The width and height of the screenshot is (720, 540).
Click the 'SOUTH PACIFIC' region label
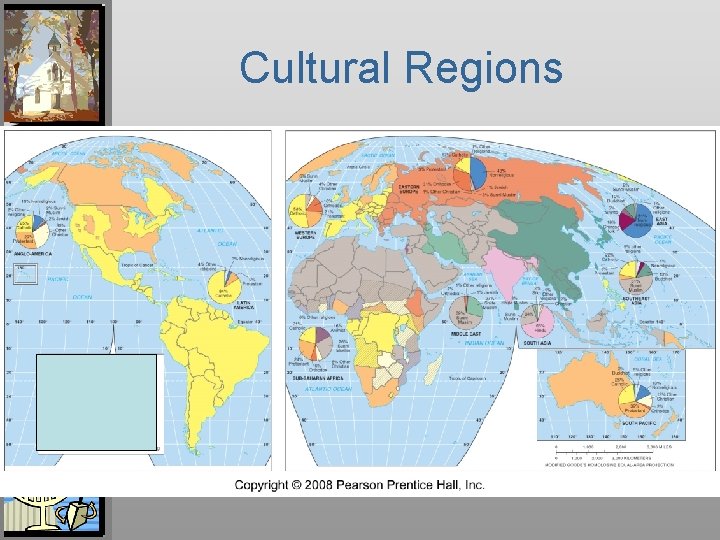click(x=641, y=423)
